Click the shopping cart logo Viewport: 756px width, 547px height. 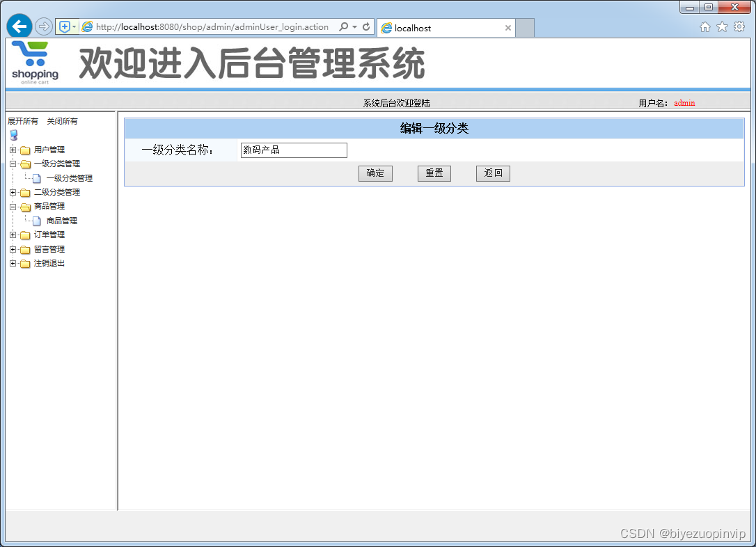(36, 63)
